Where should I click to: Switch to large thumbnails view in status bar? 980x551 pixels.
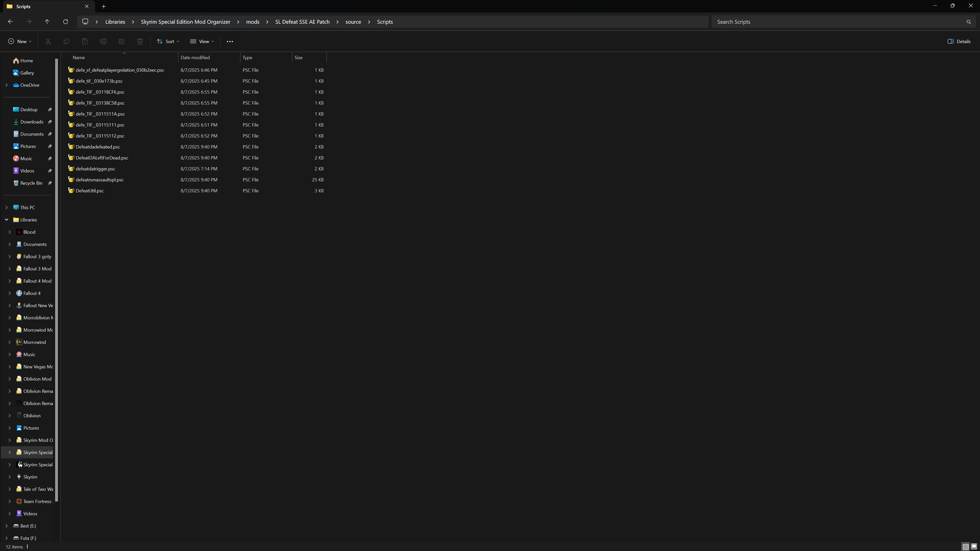click(x=974, y=547)
